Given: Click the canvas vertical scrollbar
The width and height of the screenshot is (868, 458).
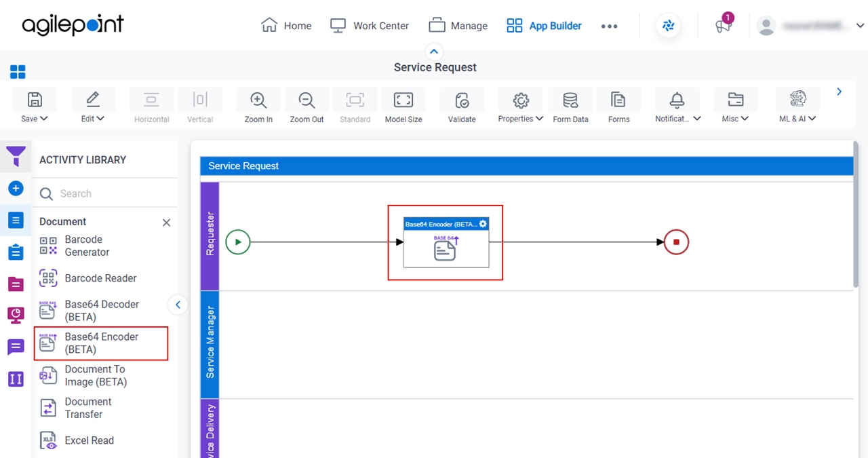Looking at the screenshot, I should [x=856, y=214].
